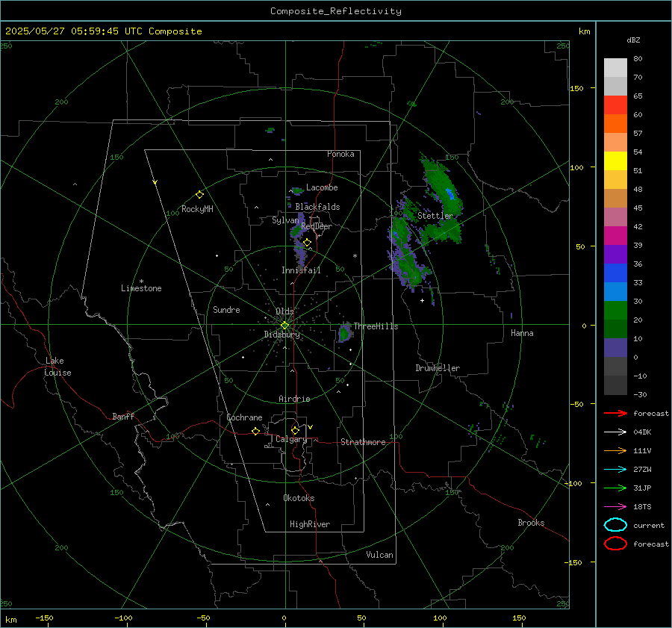Select the Sundre town label
672x628 pixels.
point(226,309)
